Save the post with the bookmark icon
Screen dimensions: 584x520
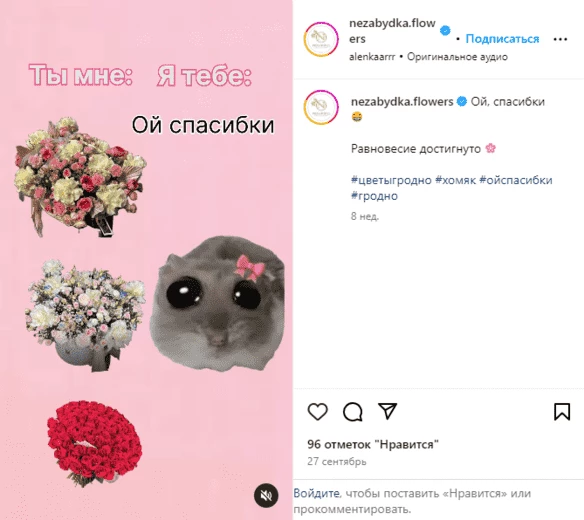tap(562, 412)
